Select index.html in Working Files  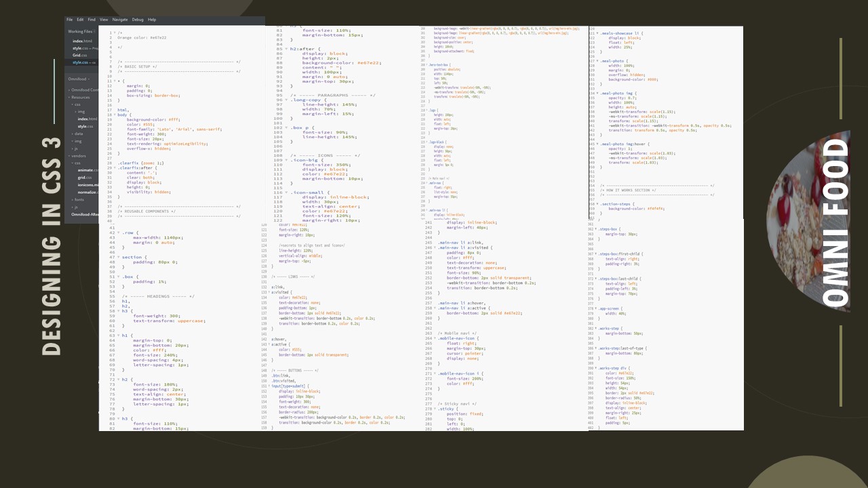(x=82, y=41)
